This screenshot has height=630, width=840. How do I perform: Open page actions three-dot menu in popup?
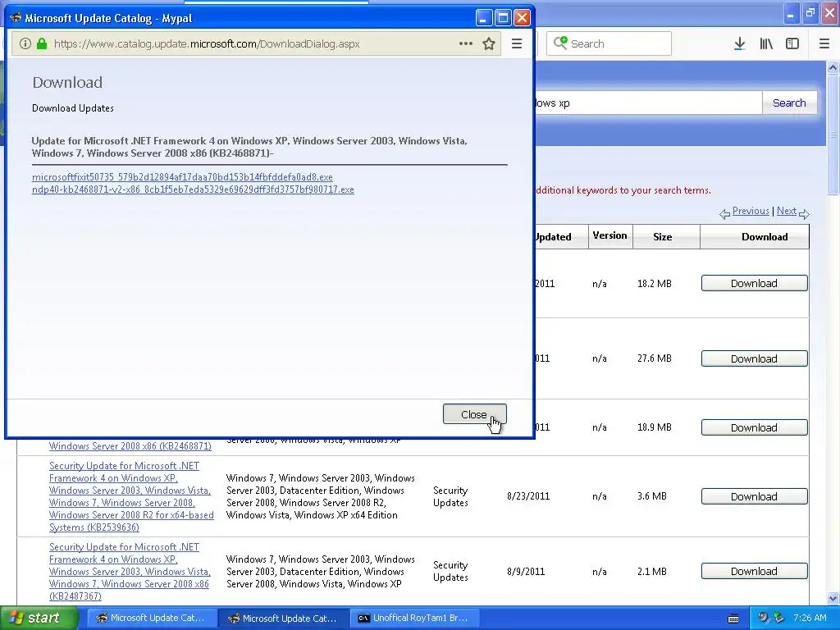pos(466,44)
